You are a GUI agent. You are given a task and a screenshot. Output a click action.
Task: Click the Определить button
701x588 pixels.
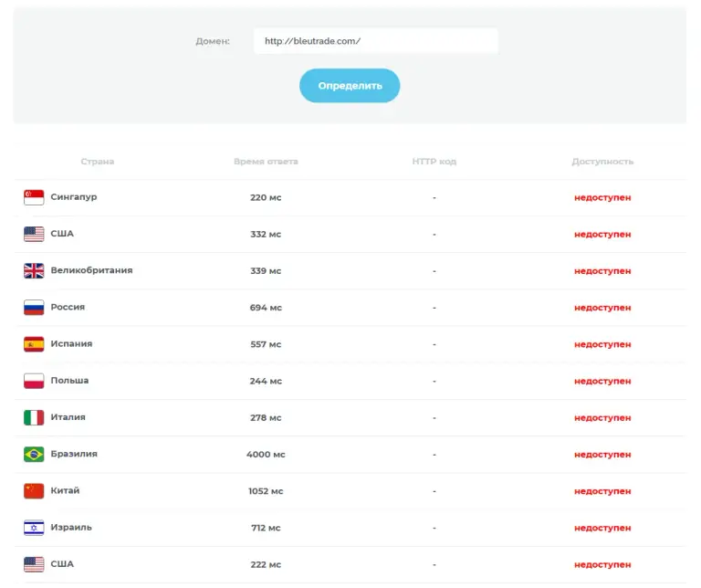click(x=350, y=86)
